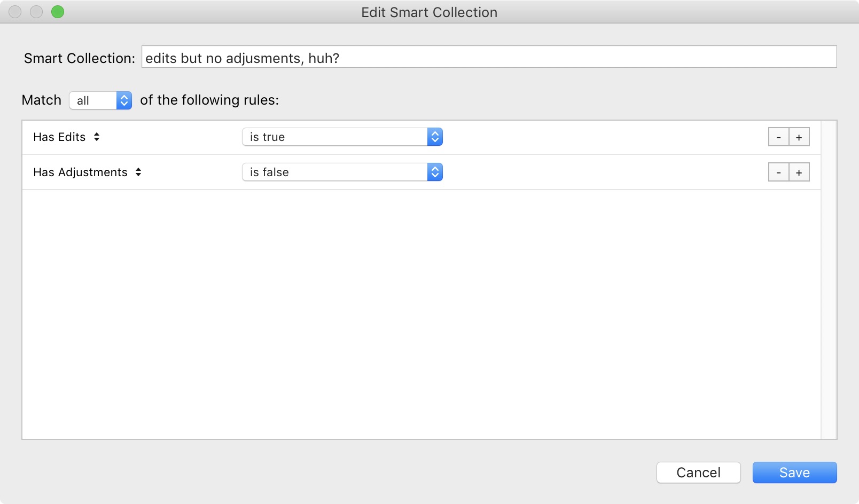The height and width of the screenshot is (504, 859).
Task: Delete the Has Adjustments rule using minus
Action: pyautogui.click(x=778, y=172)
